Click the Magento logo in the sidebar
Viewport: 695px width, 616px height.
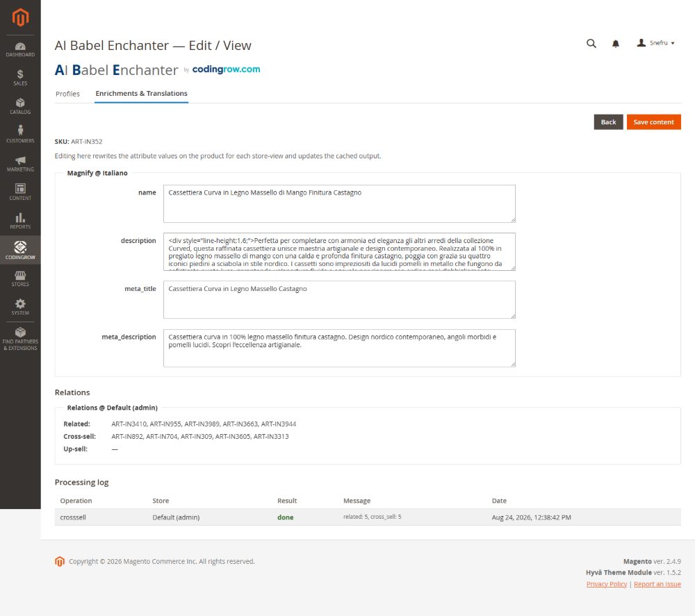coord(20,17)
